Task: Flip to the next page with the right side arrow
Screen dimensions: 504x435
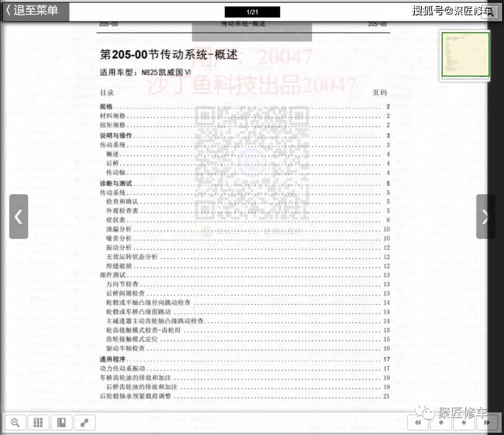Action: [485, 216]
